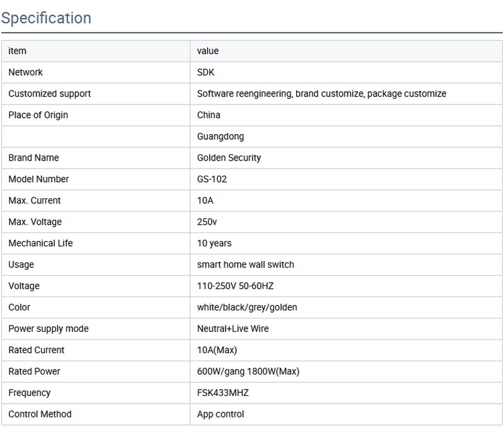
Task: Click the 'value' column header cell
Action: 208,51
